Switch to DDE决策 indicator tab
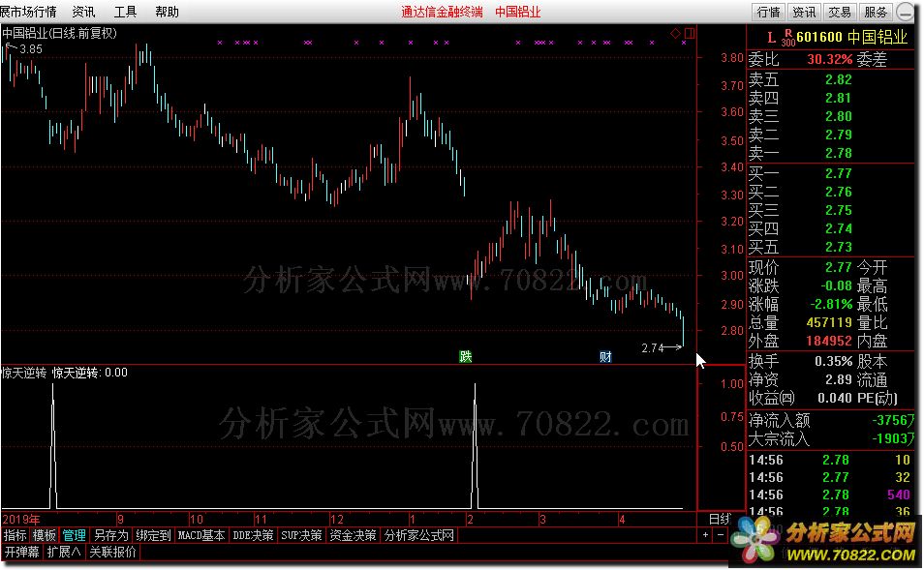Screen dimensions: 924x570 click(x=254, y=535)
